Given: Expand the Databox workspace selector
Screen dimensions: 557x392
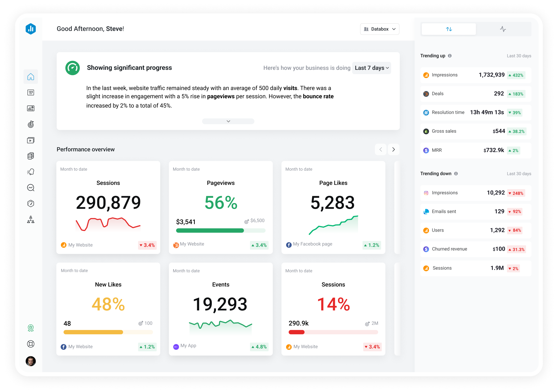Looking at the screenshot, I should click(379, 29).
